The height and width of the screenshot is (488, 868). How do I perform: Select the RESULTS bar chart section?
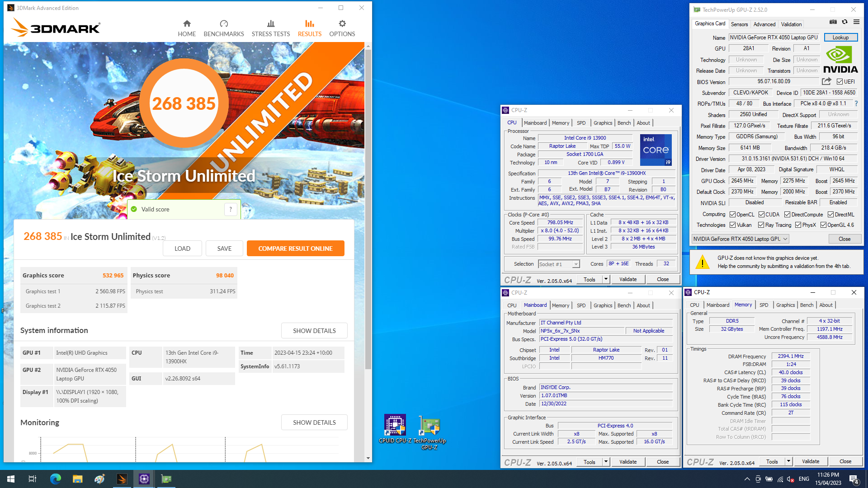pyautogui.click(x=310, y=28)
